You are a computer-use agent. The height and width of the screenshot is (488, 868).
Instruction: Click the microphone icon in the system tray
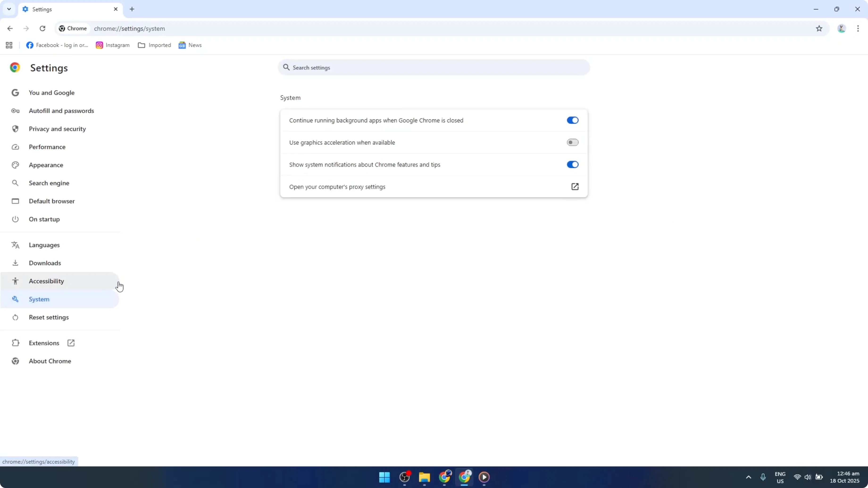pos(763,477)
